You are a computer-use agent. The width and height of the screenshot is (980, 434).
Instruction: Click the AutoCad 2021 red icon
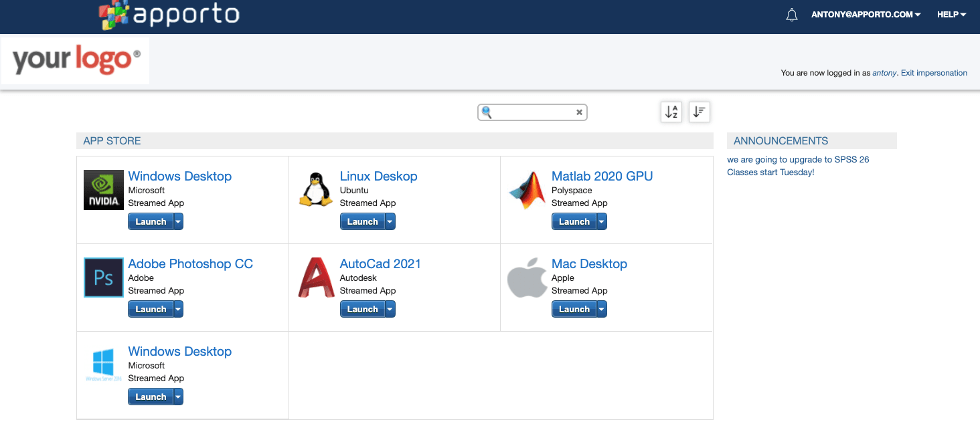tap(316, 278)
